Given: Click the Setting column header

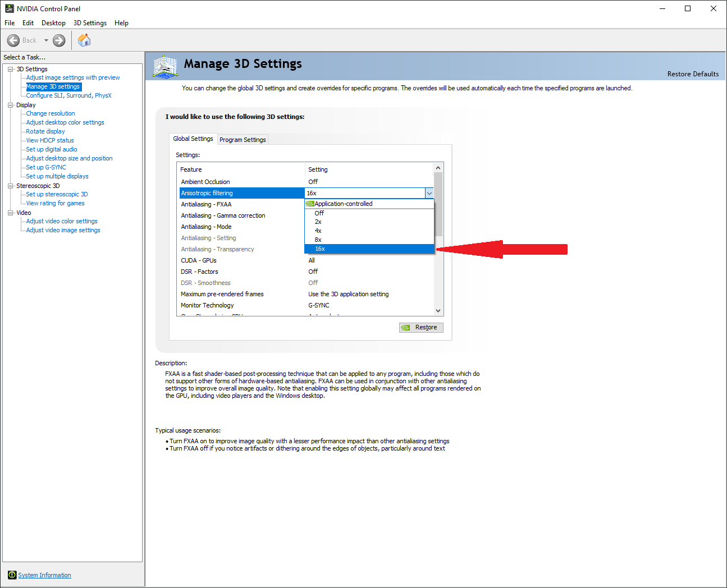Looking at the screenshot, I should click(x=369, y=169).
